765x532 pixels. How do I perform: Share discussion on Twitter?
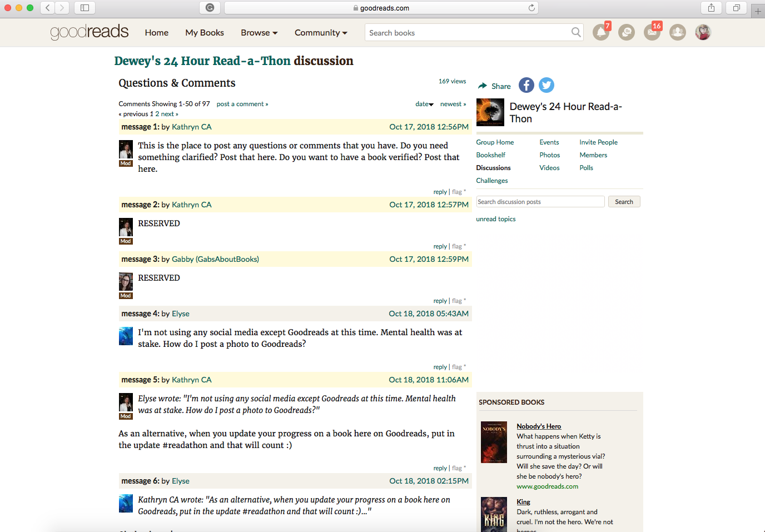point(547,85)
